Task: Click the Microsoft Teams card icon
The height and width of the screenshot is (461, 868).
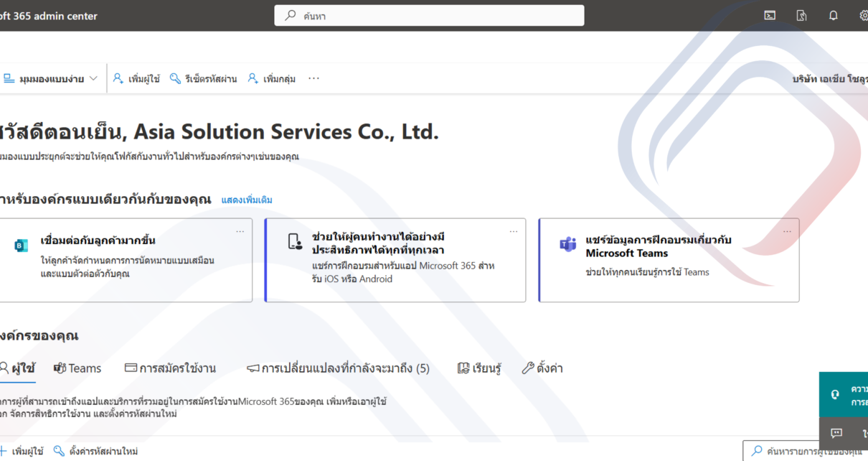Action: 567,245
